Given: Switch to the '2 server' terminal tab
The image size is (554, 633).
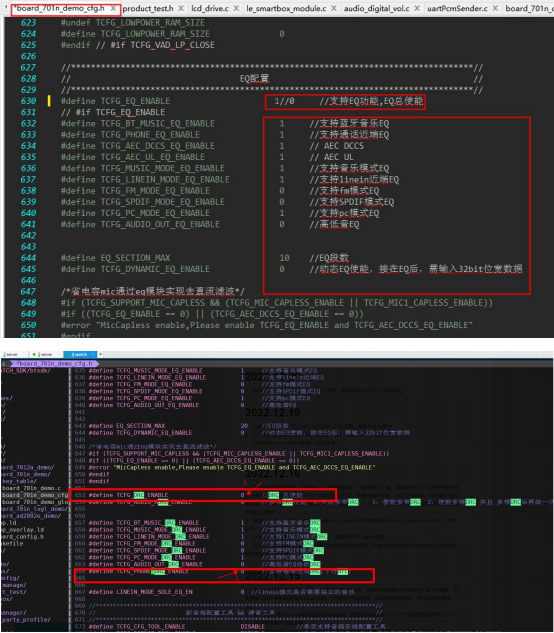Looking at the screenshot, I should point(11,354).
